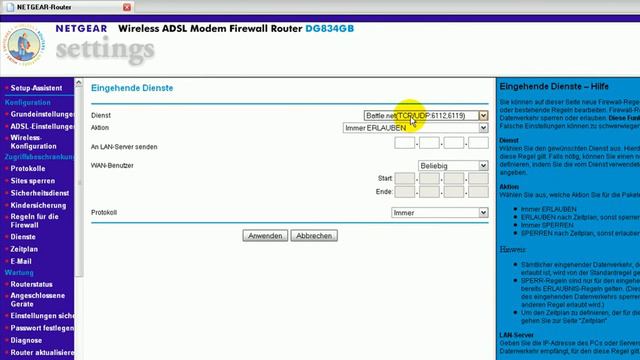Click the WAN-Benutzer label

112,166
